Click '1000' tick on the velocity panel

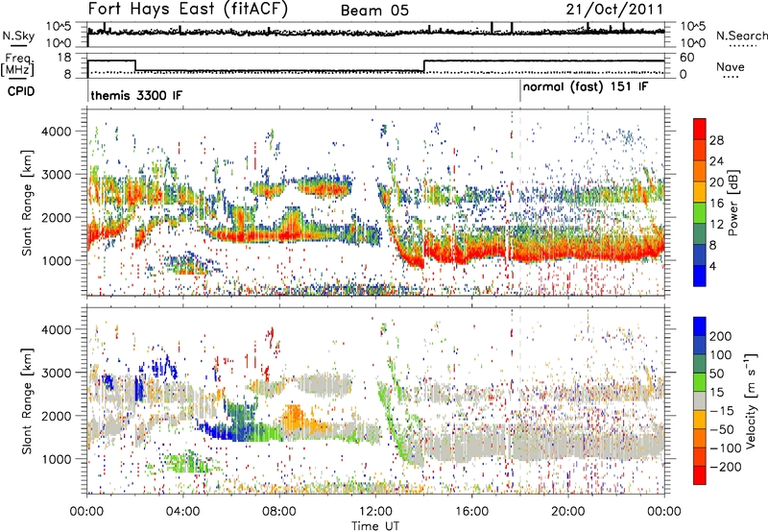(x=56, y=459)
